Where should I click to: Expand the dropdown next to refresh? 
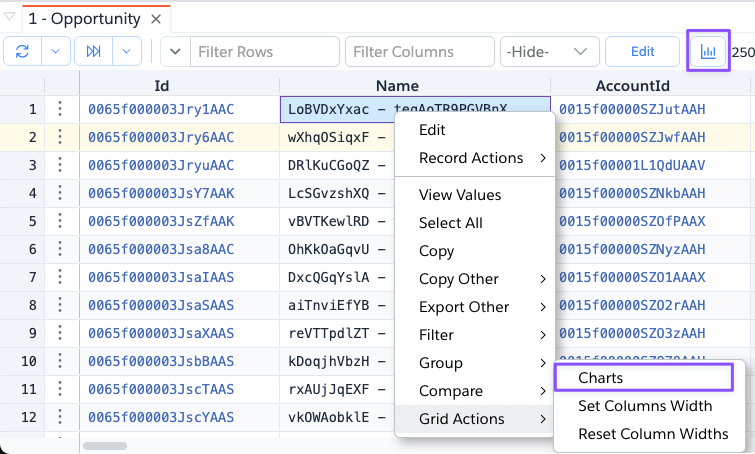tap(57, 51)
